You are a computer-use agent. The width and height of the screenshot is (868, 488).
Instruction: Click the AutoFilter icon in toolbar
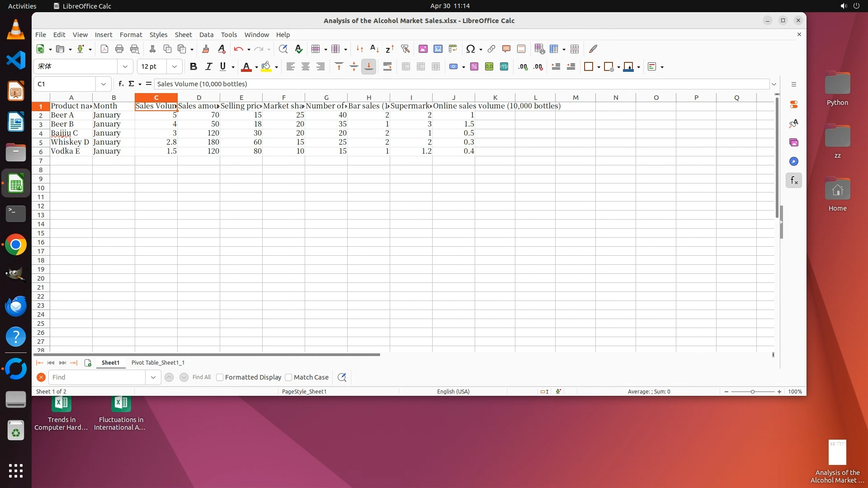coord(405,49)
